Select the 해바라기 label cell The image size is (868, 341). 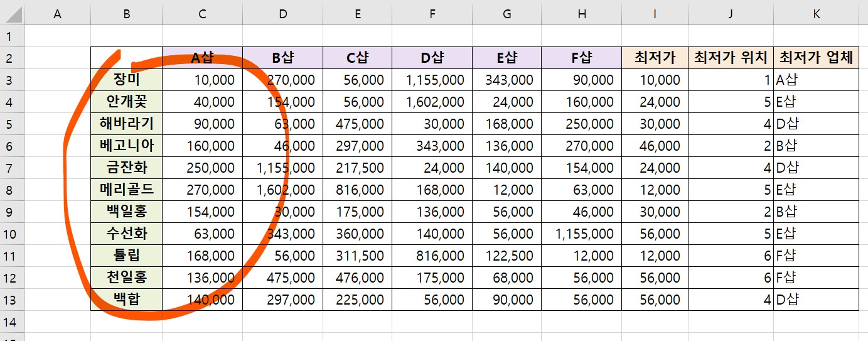(126, 124)
